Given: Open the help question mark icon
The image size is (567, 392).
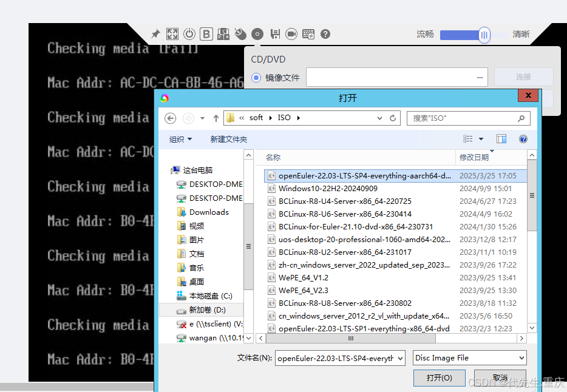Looking at the screenshot, I should [x=325, y=34].
